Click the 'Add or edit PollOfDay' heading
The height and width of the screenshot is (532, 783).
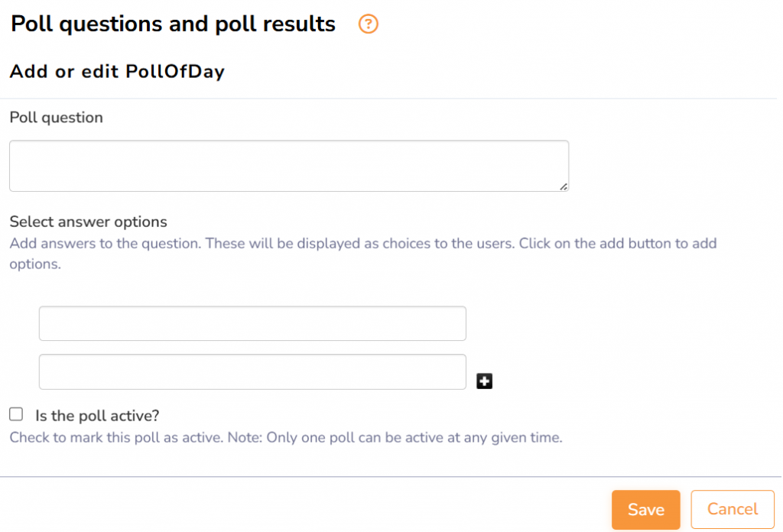click(x=117, y=72)
